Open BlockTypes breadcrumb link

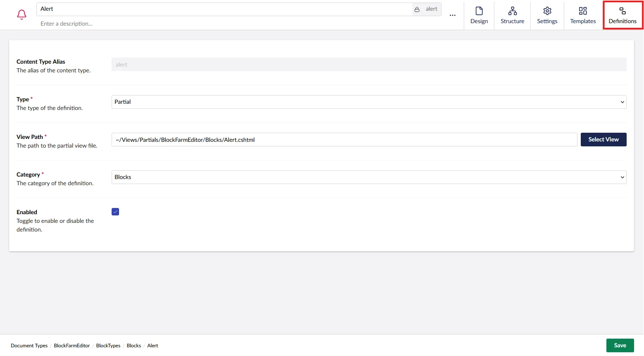108,346
